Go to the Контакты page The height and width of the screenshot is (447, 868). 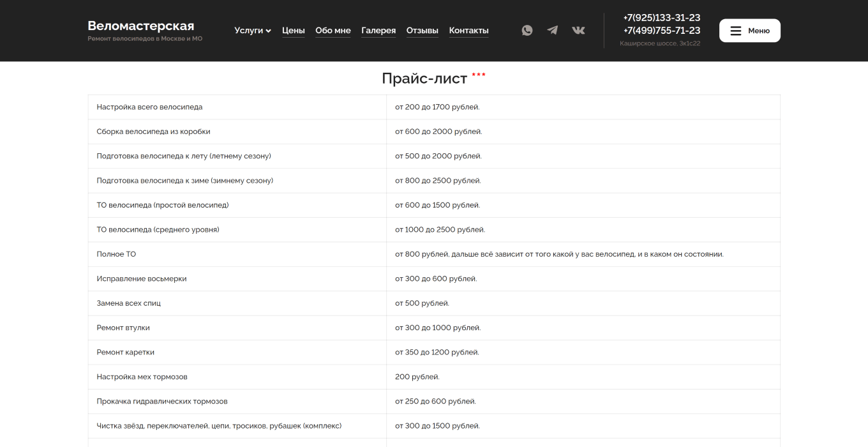tap(468, 31)
